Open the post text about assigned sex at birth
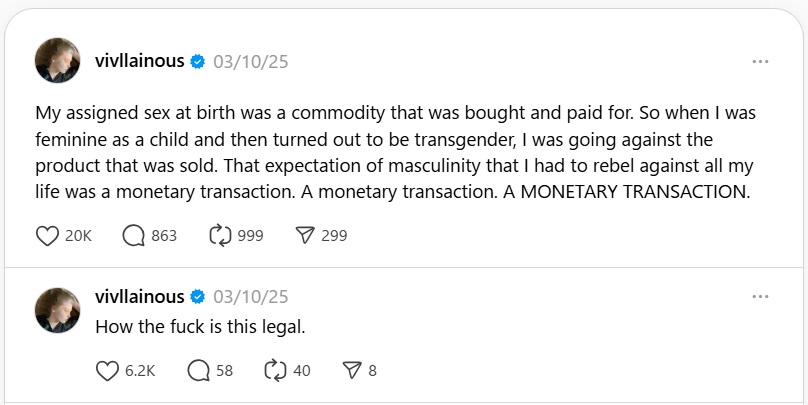This screenshot has width=808, height=405. 395,152
